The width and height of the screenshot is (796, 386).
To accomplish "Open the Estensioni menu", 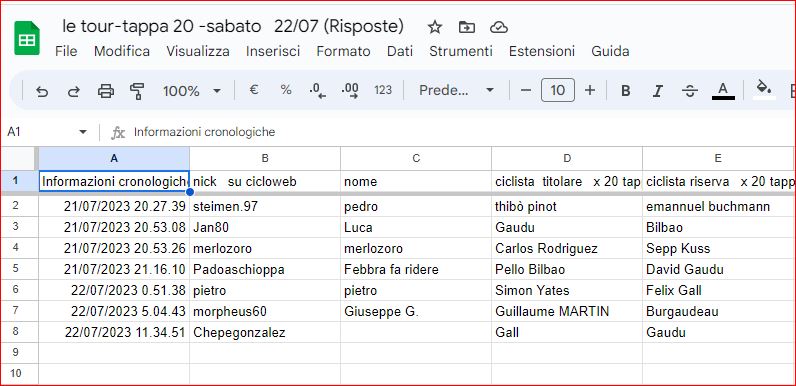I will click(542, 51).
